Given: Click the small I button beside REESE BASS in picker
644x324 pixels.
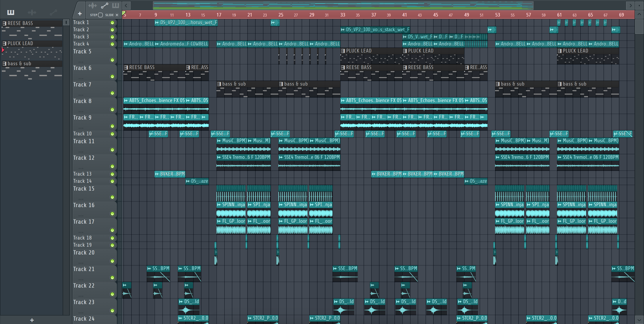Looking at the screenshot, I should coord(66,23).
